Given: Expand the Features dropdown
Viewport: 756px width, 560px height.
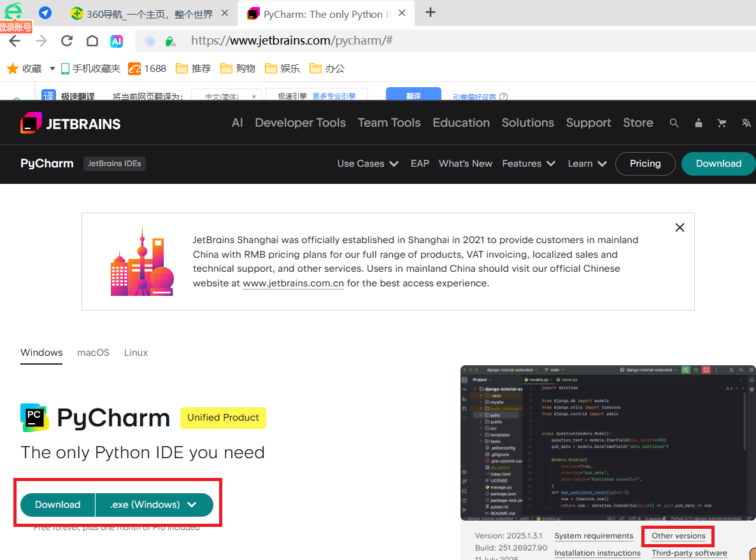Looking at the screenshot, I should click(529, 164).
